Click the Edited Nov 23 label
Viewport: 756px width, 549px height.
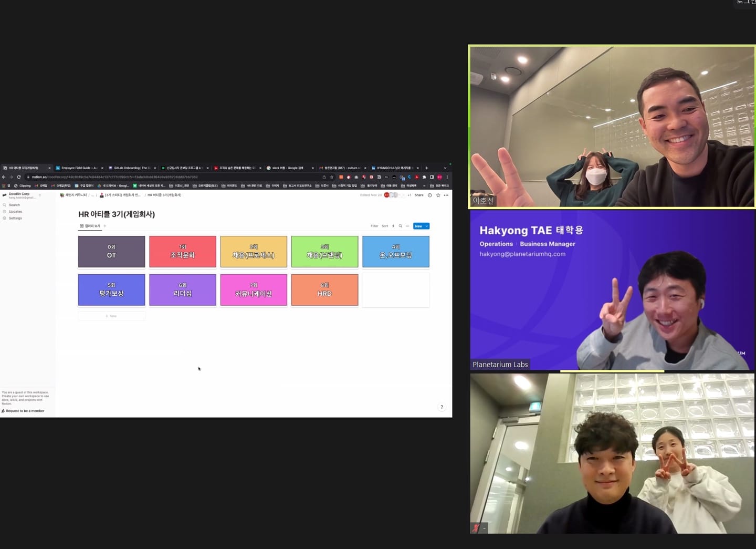click(371, 195)
